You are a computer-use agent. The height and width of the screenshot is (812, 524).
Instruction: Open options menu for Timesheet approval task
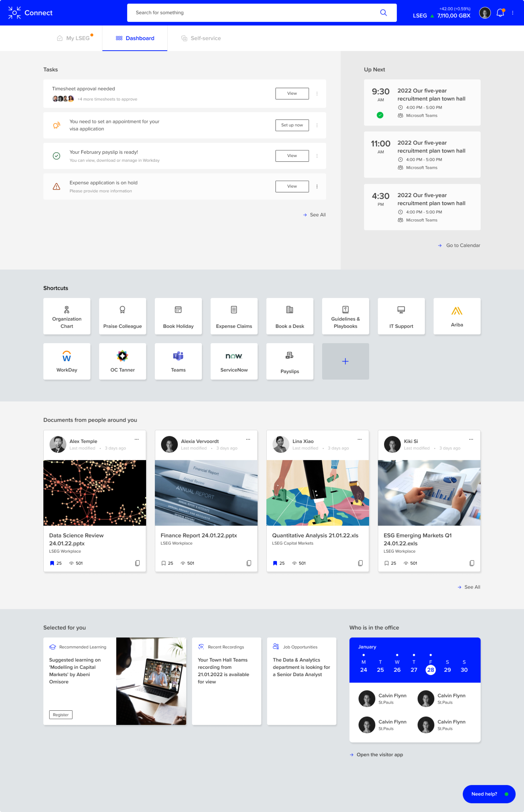[317, 94]
